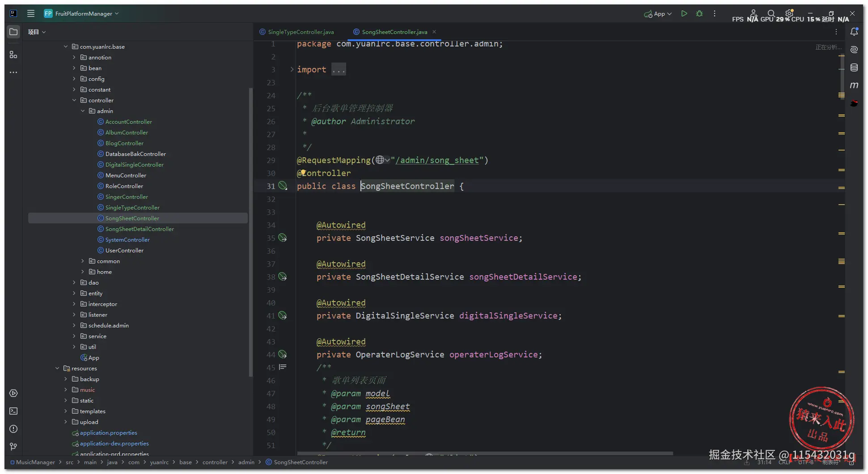Image resolution: width=868 pixels, height=474 pixels.
Task: Open the Search Everywhere magnifier
Action: coord(771,13)
